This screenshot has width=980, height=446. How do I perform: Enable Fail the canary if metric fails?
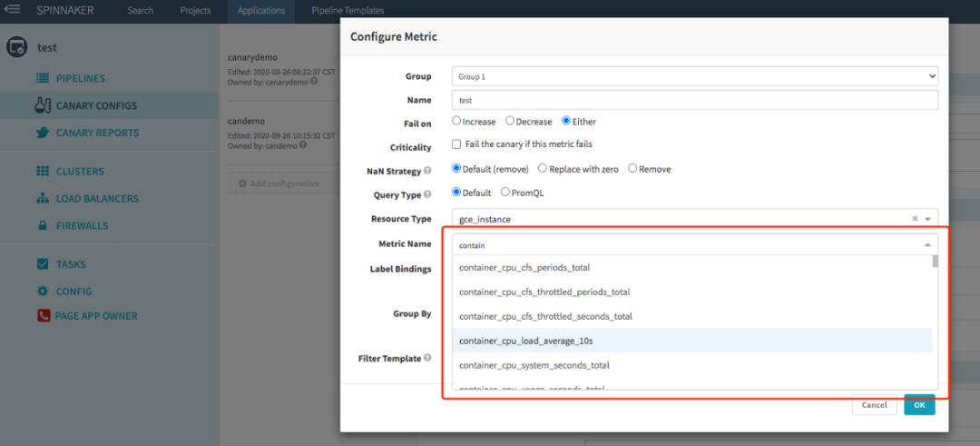point(456,144)
